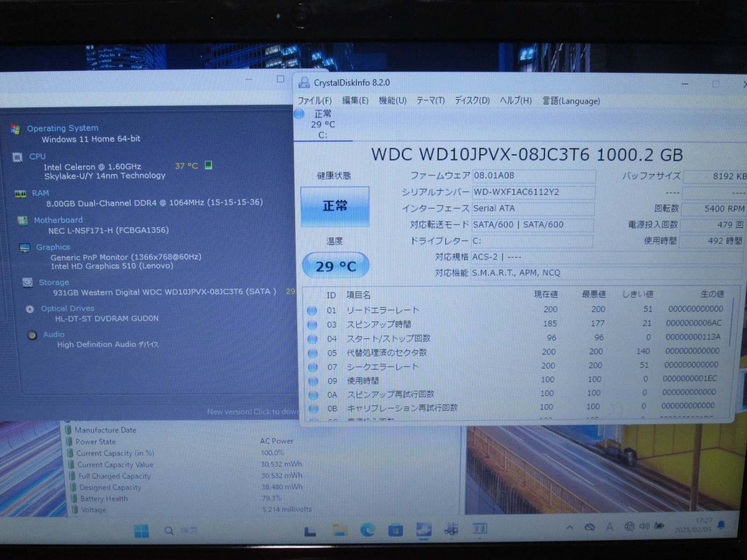This screenshot has height=560, width=747.
Task: Click the ファームウェア field 08.01A08
Action: tap(534, 176)
